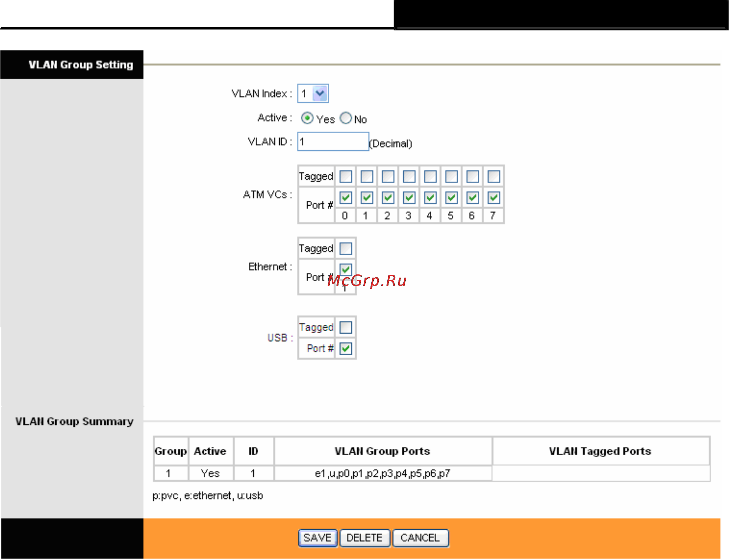Check Tagged box for ATM VC port 3
Viewport: 729px width, 560px height.
[x=409, y=176]
